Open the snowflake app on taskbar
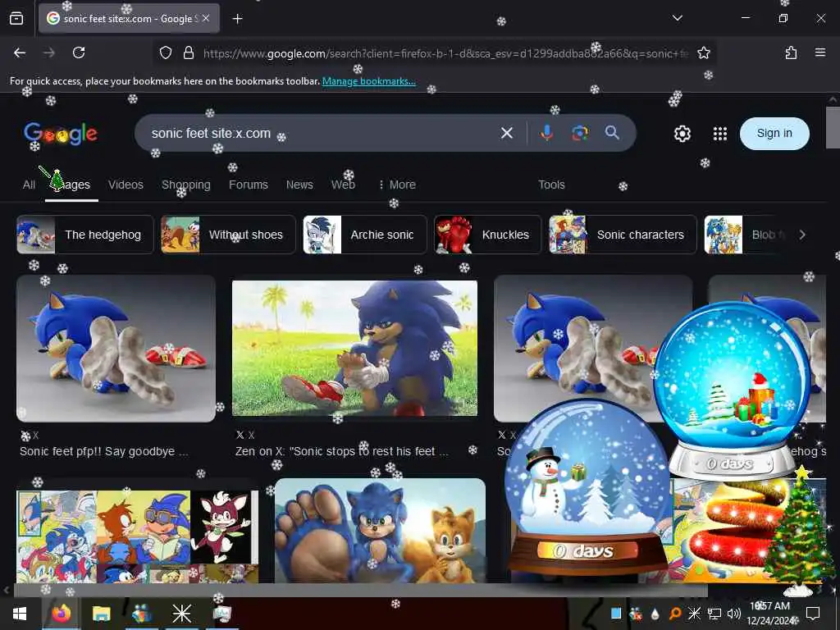Viewport: 840px width, 630px height. [x=181, y=614]
